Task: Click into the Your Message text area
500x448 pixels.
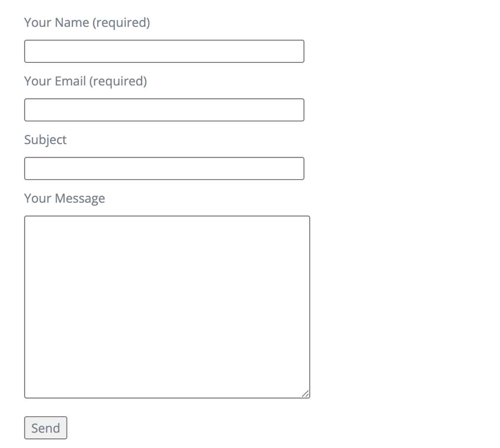Action: coord(167,306)
